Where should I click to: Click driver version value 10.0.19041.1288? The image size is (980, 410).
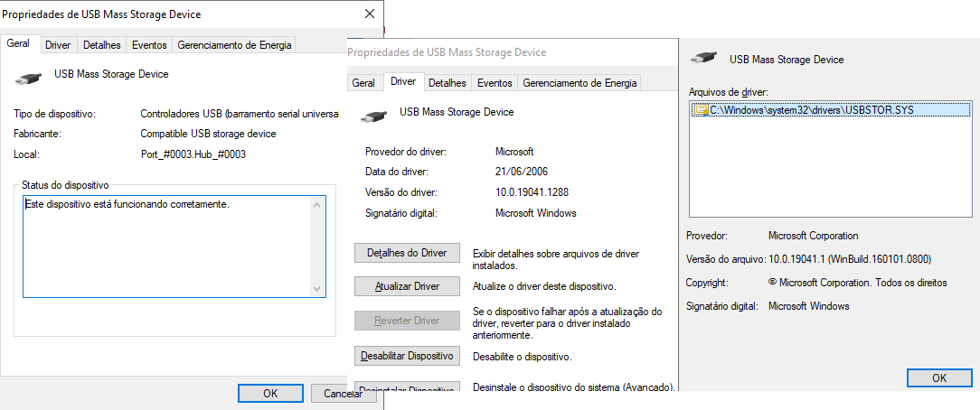pyautogui.click(x=532, y=192)
